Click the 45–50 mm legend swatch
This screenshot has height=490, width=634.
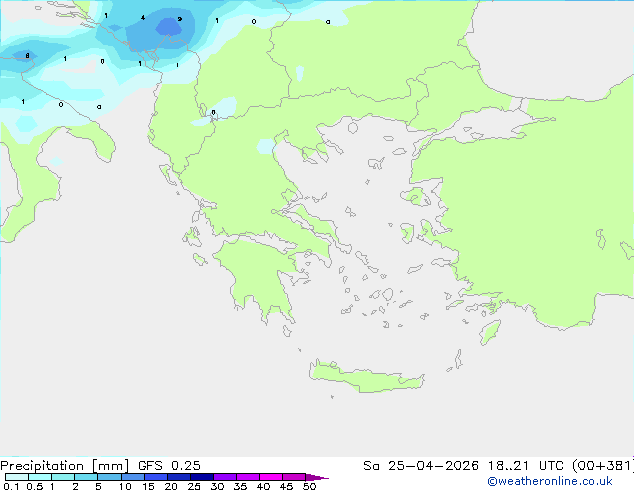point(294,477)
